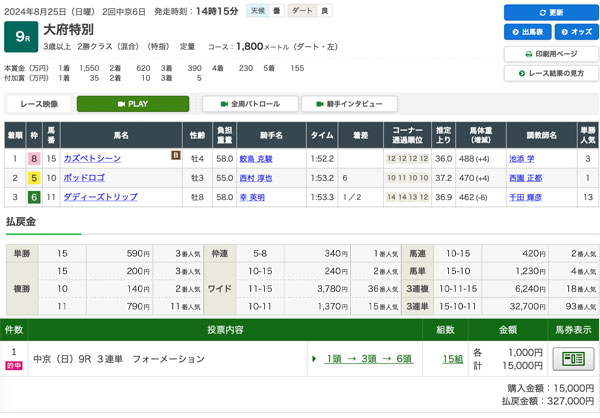The height and width of the screenshot is (418, 600).
Task: Open the 騎手インタビュー jockey interview video
Action: point(349,104)
